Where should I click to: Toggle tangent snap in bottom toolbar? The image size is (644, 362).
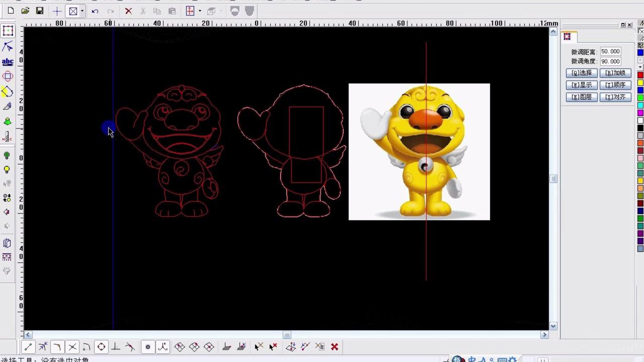tap(130, 347)
